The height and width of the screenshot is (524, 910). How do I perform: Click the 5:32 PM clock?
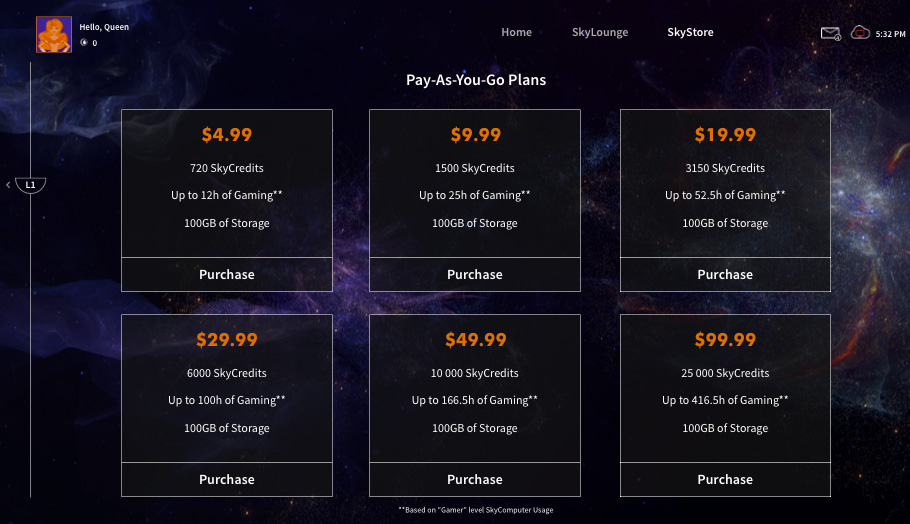pyautogui.click(x=890, y=34)
